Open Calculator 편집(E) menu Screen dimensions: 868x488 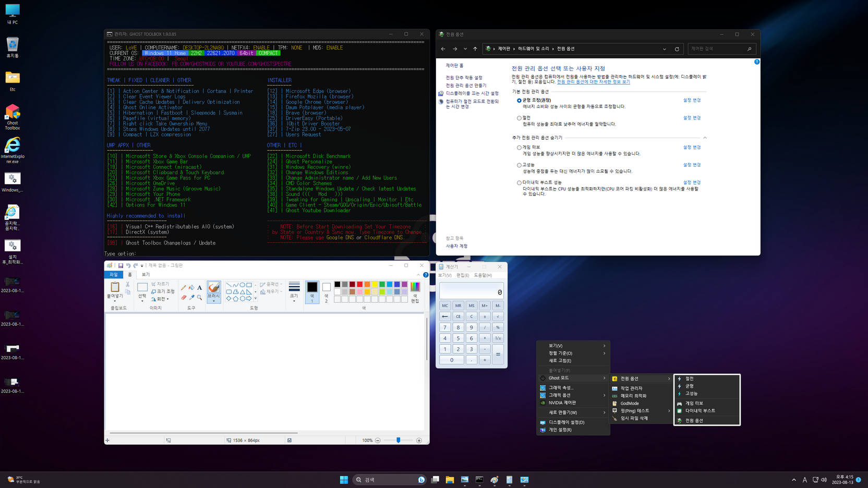coord(463,275)
